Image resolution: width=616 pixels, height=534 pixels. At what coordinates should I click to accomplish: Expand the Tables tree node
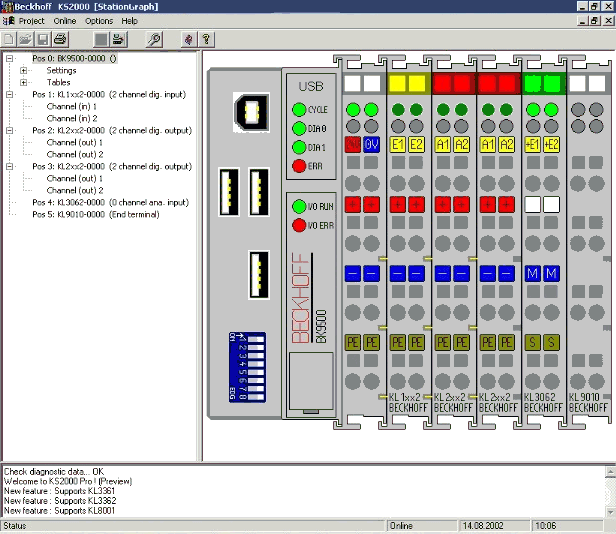tap(24, 83)
